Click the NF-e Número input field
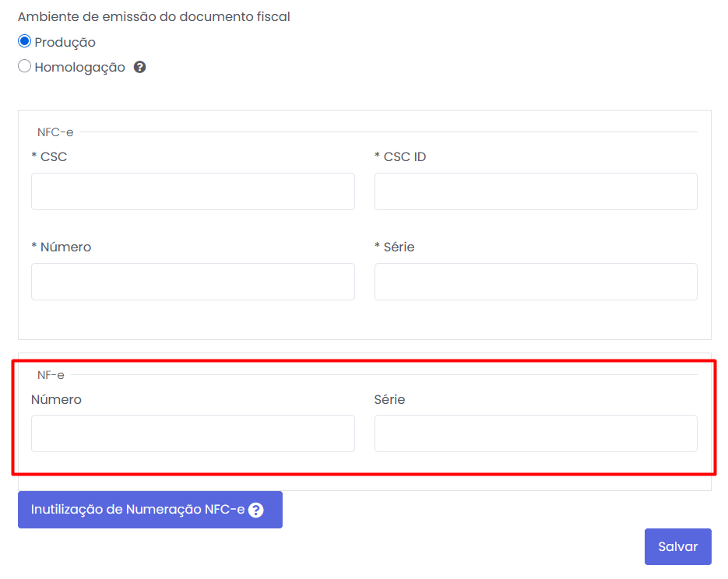The image size is (728, 579). (192, 433)
